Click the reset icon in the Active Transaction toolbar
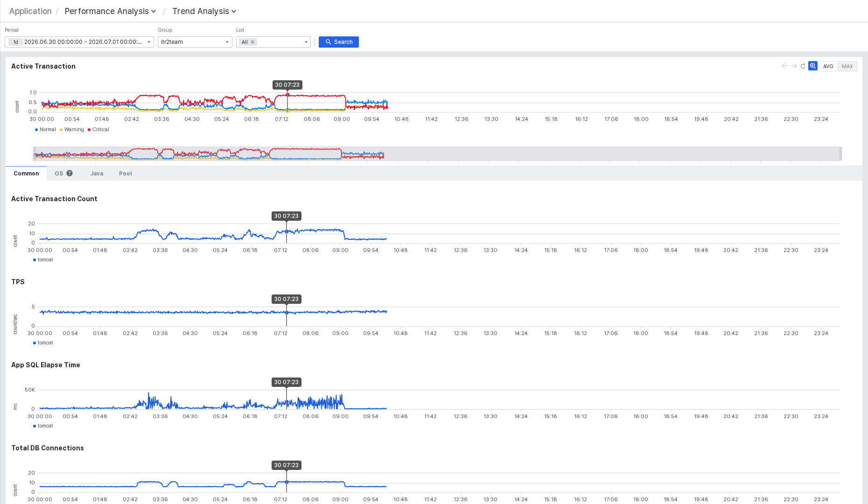Image resolution: width=868 pixels, height=504 pixels. 803,66
